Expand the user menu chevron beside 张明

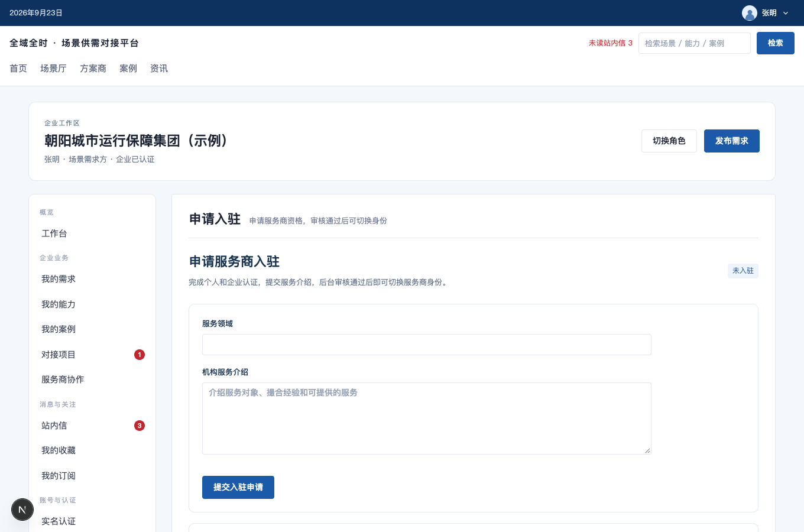[x=786, y=13]
